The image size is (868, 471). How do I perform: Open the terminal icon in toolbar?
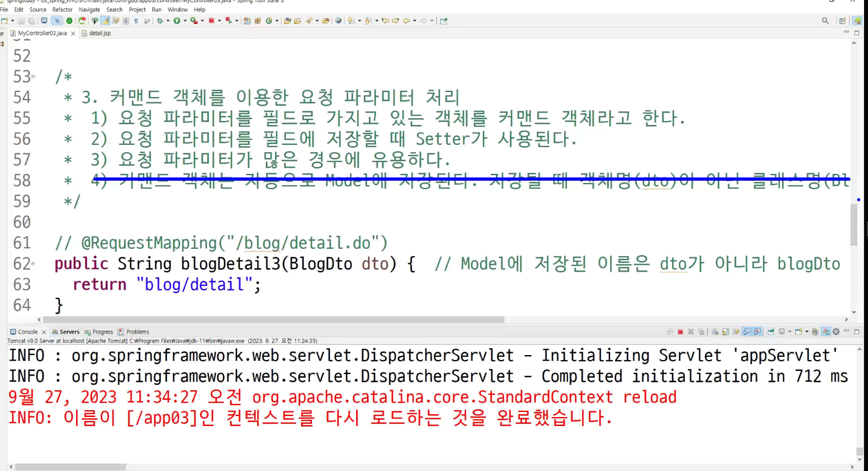click(x=44, y=20)
